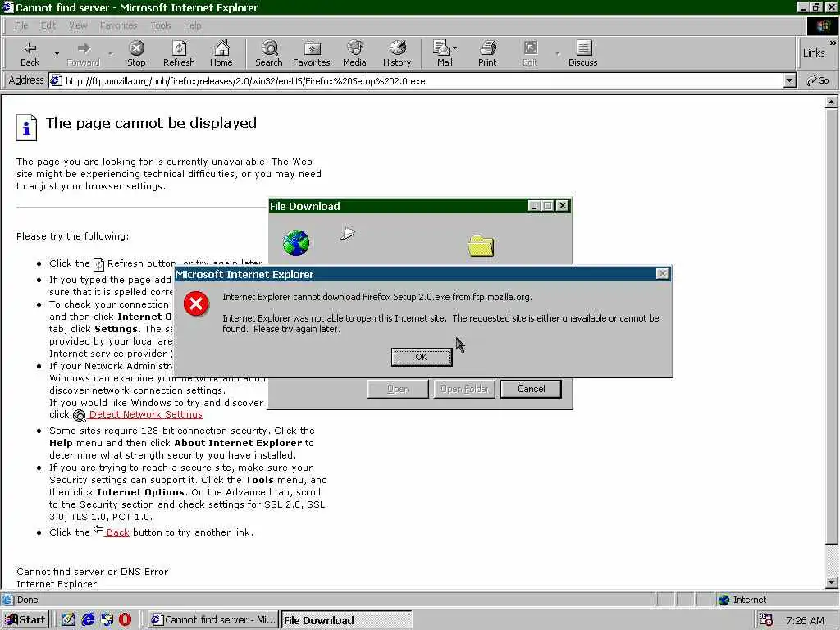Open the Edit menu

click(x=48, y=25)
